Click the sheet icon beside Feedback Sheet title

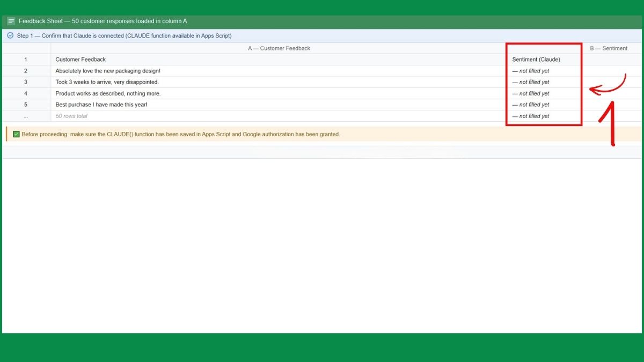[x=11, y=21]
